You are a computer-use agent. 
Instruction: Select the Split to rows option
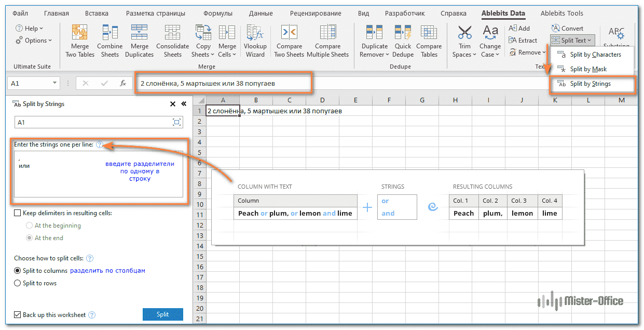(x=18, y=283)
